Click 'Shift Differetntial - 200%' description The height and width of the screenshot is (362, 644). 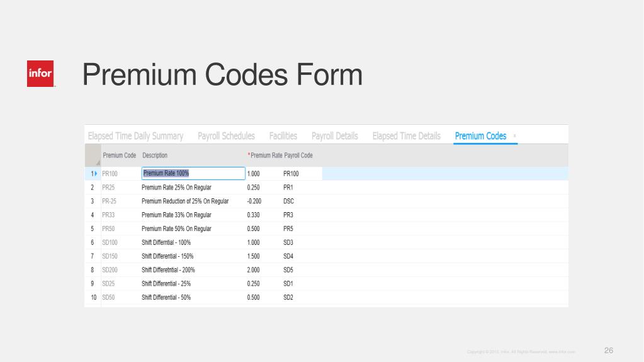coord(168,270)
